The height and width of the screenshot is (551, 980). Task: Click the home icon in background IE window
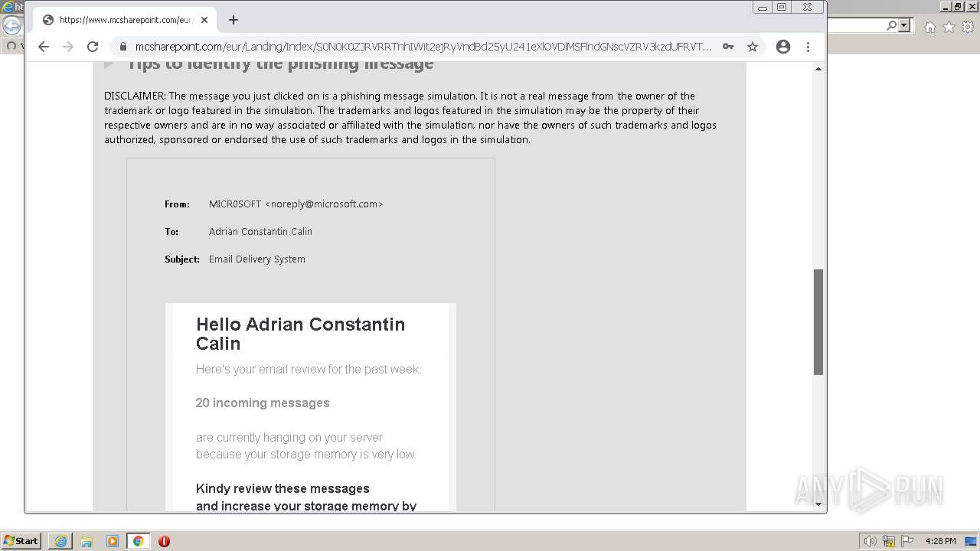tap(930, 28)
